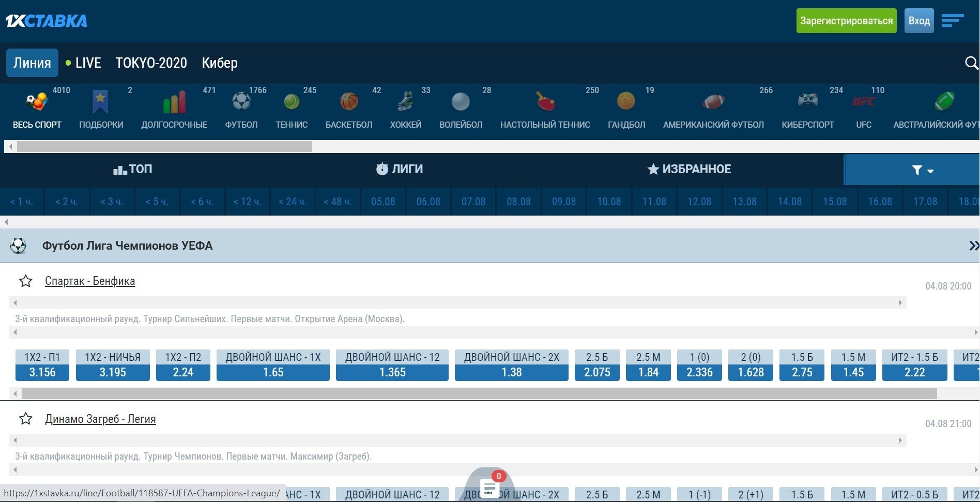Select the Теннис ball icon

292,101
